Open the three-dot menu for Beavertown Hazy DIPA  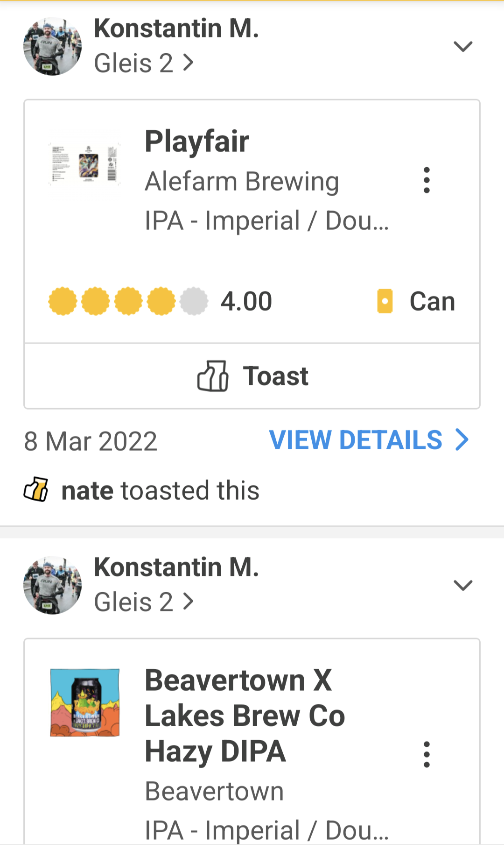[x=427, y=754]
